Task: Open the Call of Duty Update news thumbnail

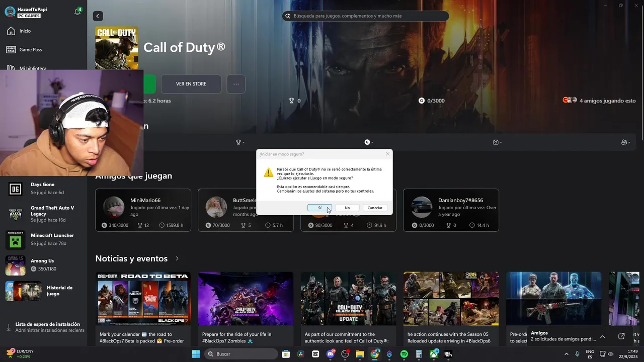Action: coord(348,299)
